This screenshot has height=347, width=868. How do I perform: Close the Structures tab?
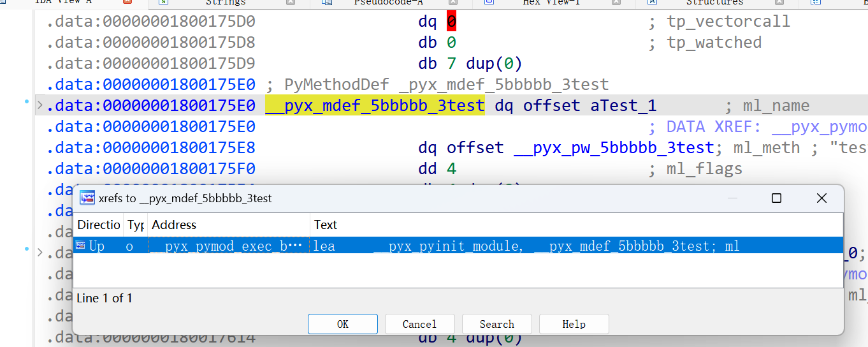779,3
